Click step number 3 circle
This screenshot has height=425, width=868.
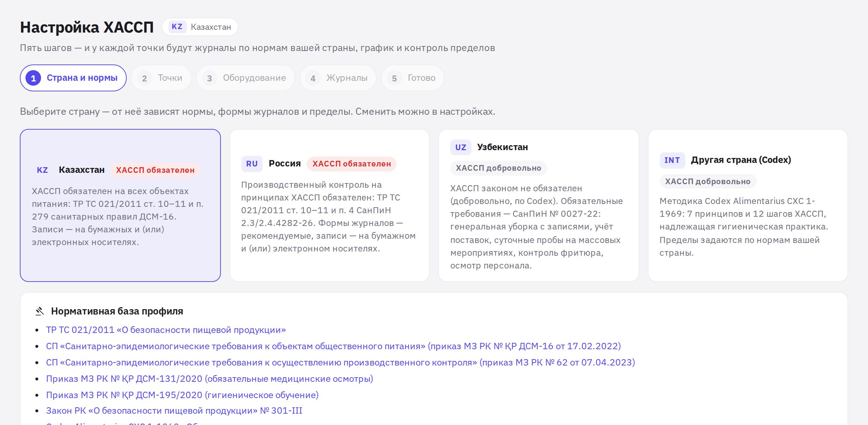[x=210, y=78]
